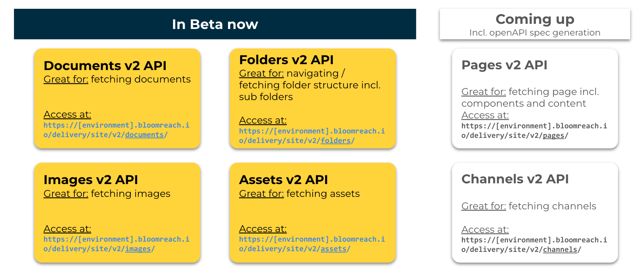This screenshot has width=644, height=275.
Task: Click the "Pages v2 API" title
Action: pos(504,65)
